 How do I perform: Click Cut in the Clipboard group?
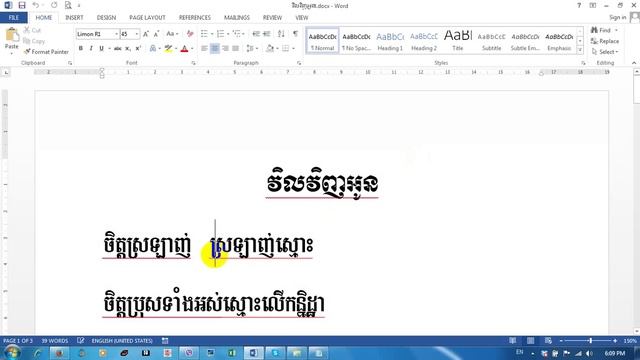pos(32,30)
